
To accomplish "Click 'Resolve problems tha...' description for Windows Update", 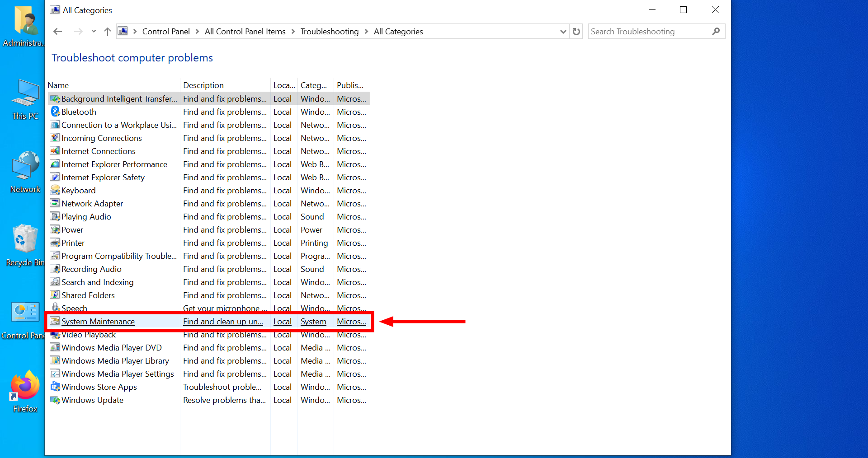I will tap(224, 400).
